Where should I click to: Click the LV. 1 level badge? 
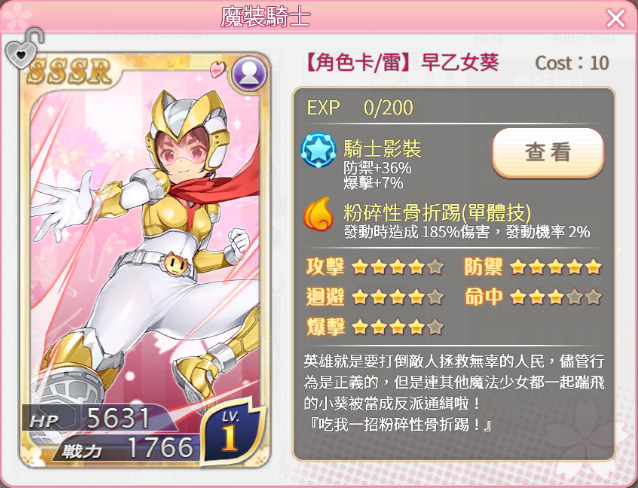tap(232, 431)
